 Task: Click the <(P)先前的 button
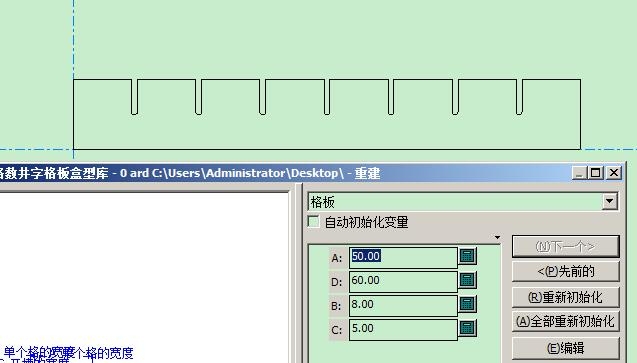566,271
